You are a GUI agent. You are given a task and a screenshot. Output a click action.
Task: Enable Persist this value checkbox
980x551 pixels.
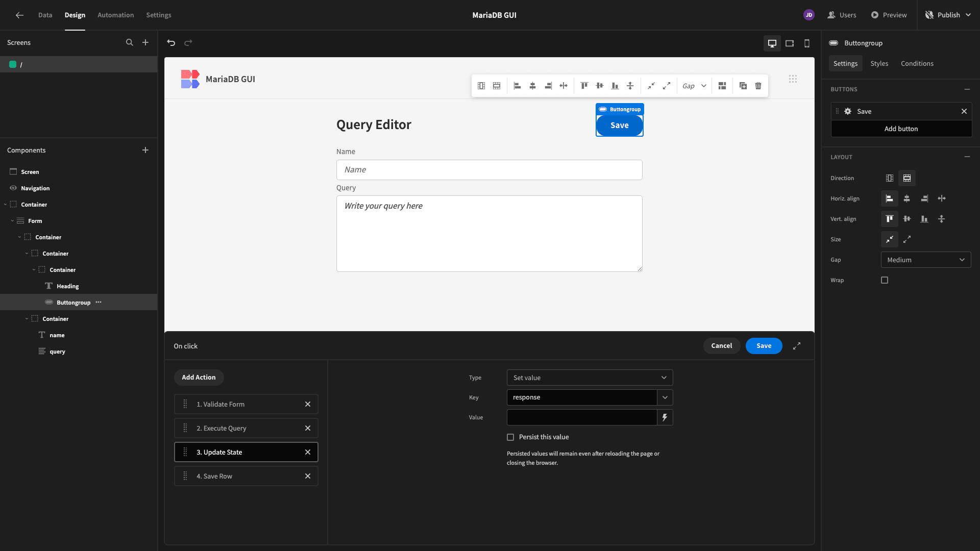pyautogui.click(x=510, y=437)
